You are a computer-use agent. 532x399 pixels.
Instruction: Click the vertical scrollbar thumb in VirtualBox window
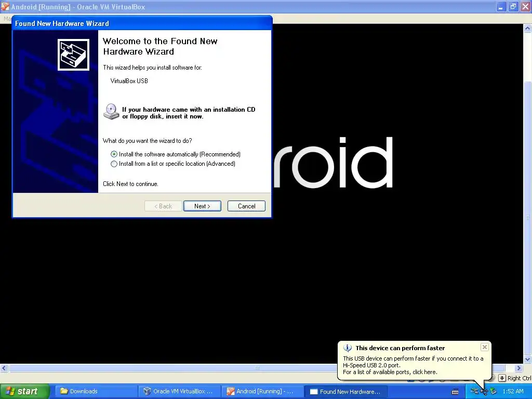click(x=527, y=217)
